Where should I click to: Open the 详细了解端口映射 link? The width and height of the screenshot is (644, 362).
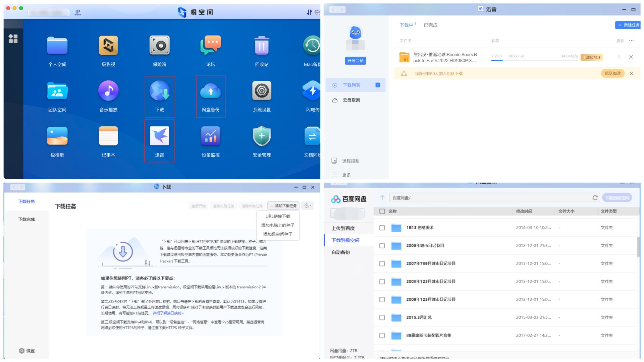[168, 313]
